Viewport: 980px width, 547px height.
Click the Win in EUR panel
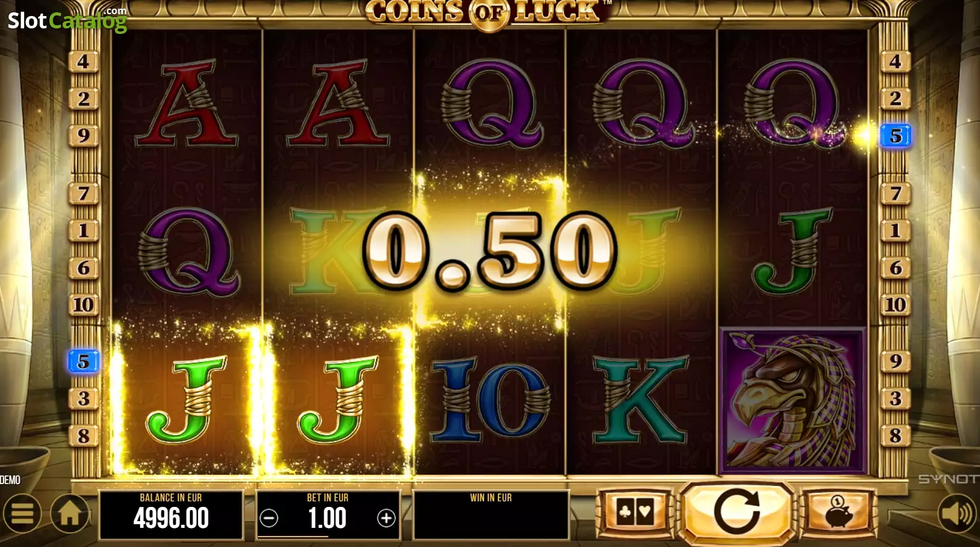pyautogui.click(x=491, y=514)
